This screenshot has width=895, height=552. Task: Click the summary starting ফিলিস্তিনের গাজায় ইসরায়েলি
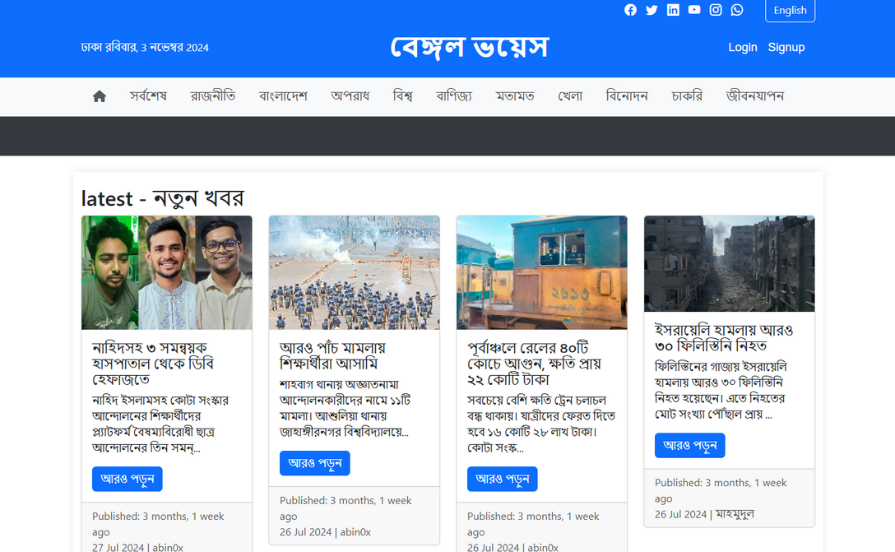pos(721,390)
